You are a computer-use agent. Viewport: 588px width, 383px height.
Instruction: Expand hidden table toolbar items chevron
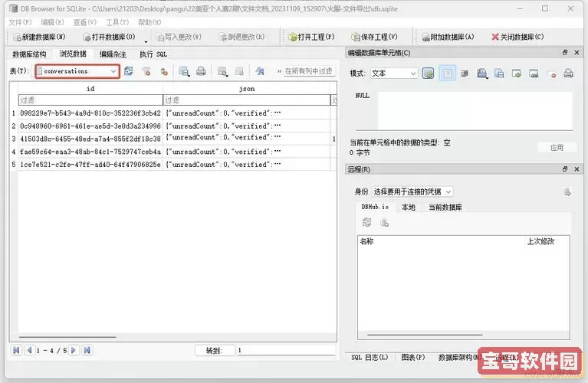pos(279,70)
